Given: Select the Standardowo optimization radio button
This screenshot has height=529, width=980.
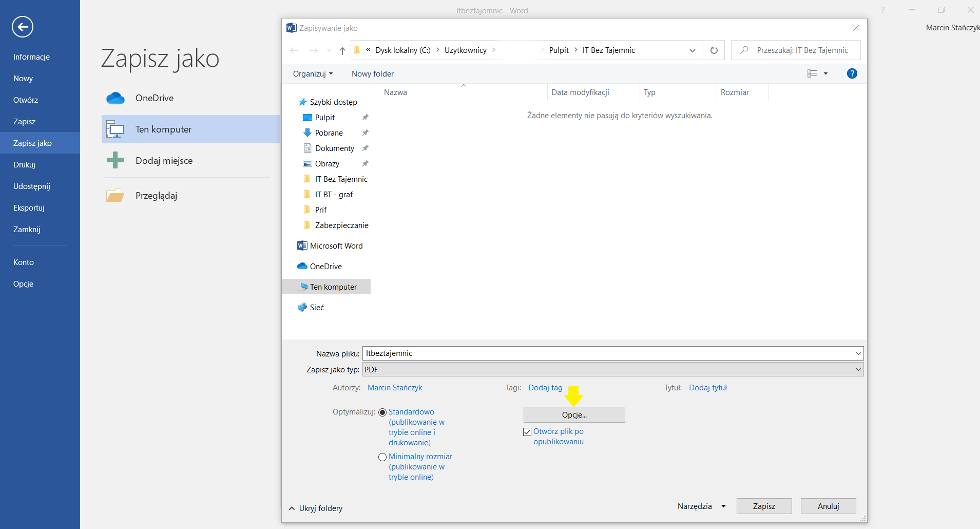Looking at the screenshot, I should click(x=382, y=412).
